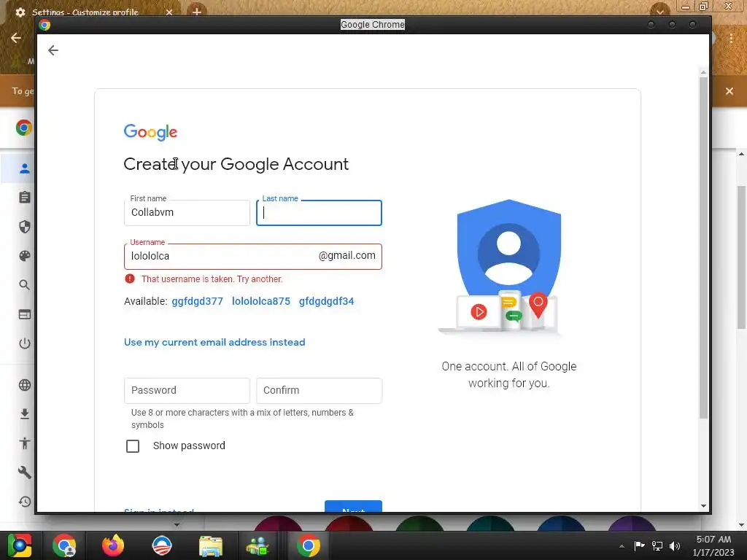This screenshot has width=747, height=560.
Task: Click the Confirm password field
Action: [320, 391]
